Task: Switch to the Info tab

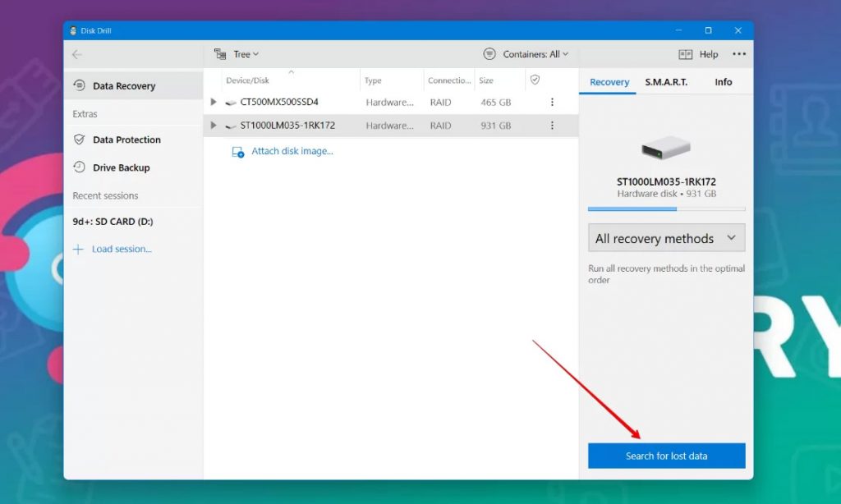Action: pos(723,82)
